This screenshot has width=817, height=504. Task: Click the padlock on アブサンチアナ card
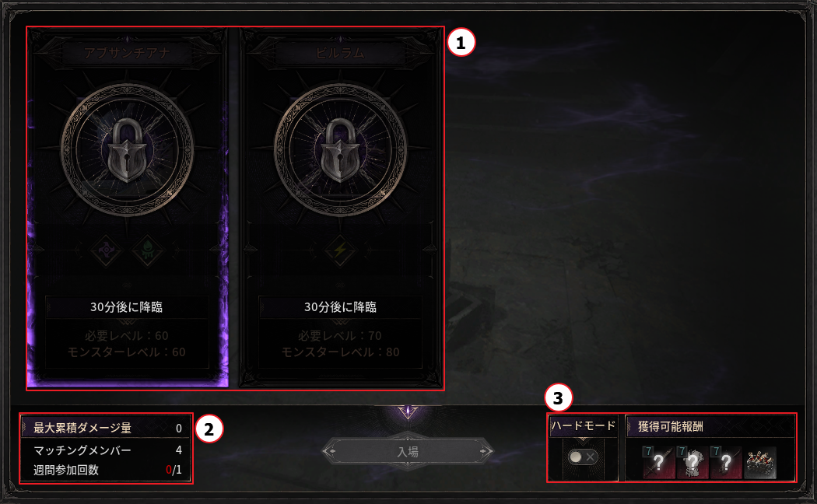(127, 150)
